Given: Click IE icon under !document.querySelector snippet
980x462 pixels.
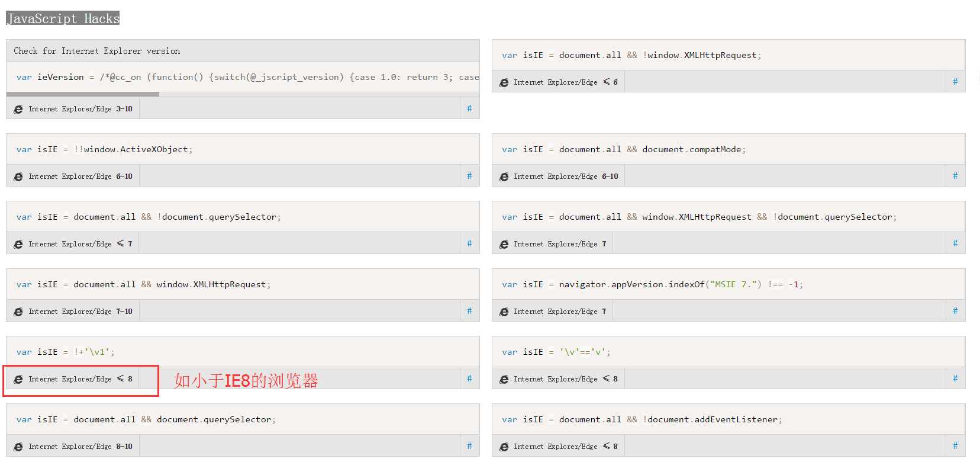Looking at the screenshot, I should click(x=18, y=245).
